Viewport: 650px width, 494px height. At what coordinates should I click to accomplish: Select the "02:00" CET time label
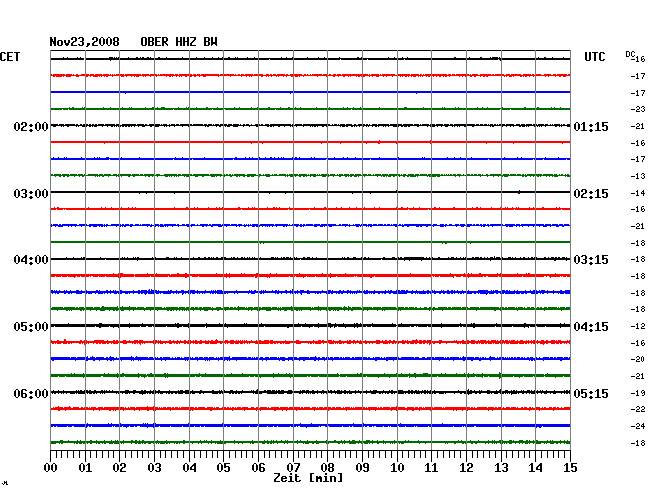click(31, 127)
